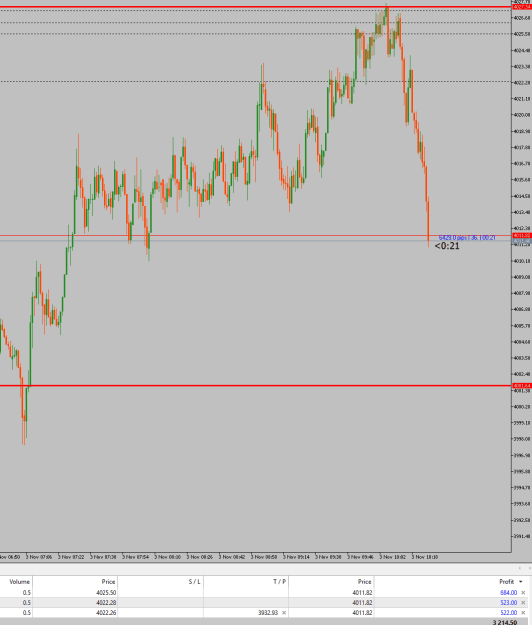Click volume 0.5 in the 4025.50 row
Screen dimensions: 532x625
26,593
